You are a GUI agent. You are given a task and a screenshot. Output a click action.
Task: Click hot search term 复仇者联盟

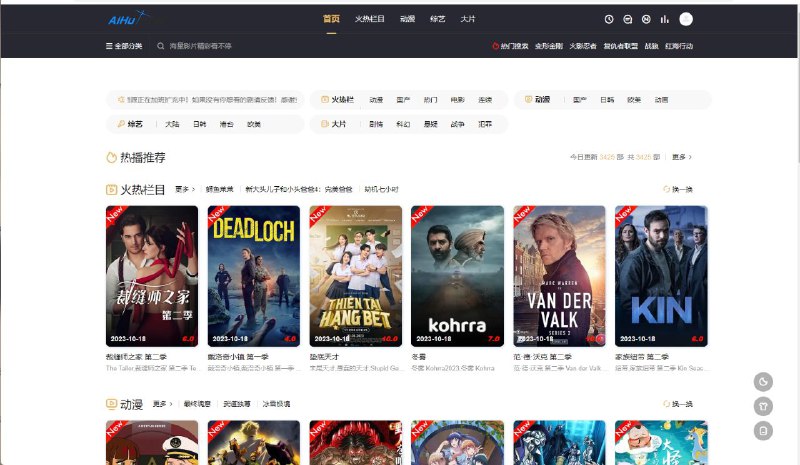click(x=620, y=46)
